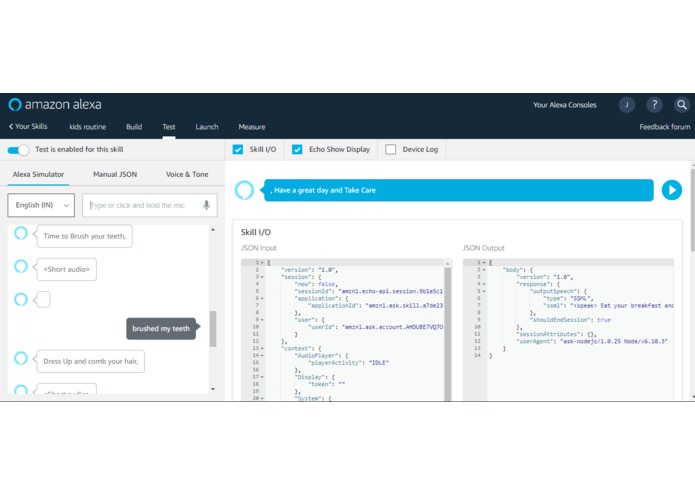Collapse JSON Input 'user' fold arrow

tap(262, 319)
